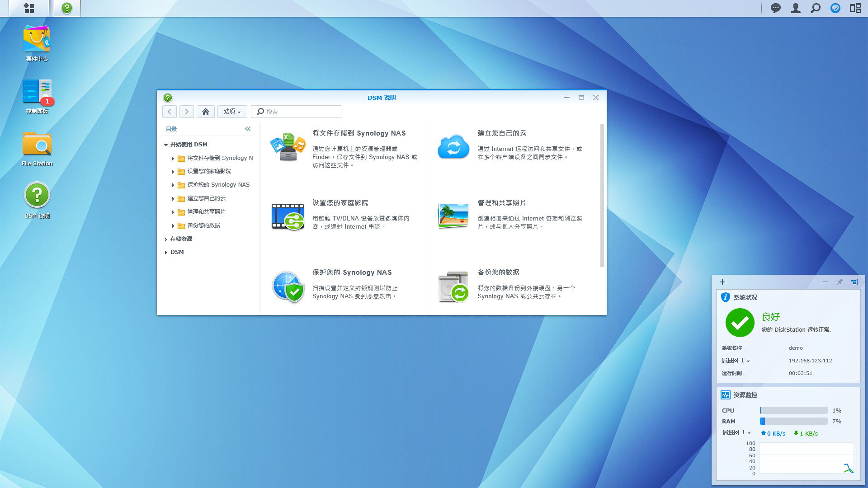Open the Main Menu grid icon

(x=29, y=8)
